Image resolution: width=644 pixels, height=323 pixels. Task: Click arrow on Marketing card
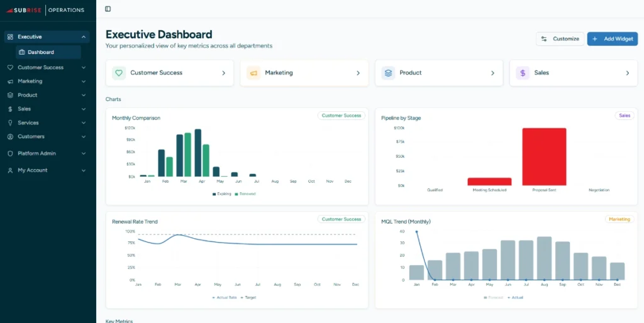tap(358, 73)
